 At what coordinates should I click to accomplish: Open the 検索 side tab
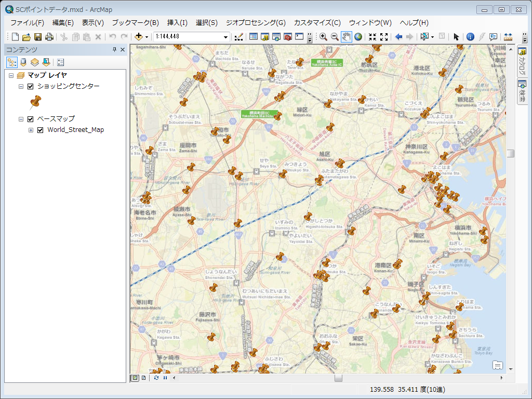(522, 91)
